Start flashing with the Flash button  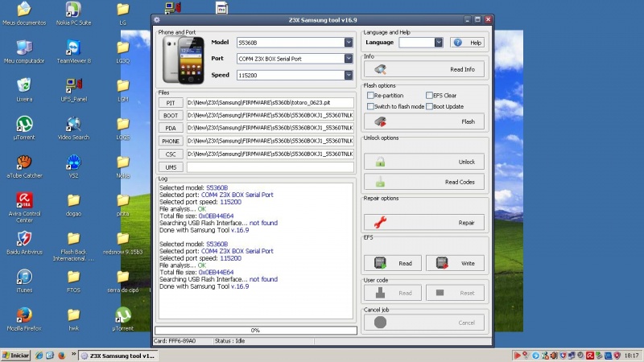pos(424,121)
